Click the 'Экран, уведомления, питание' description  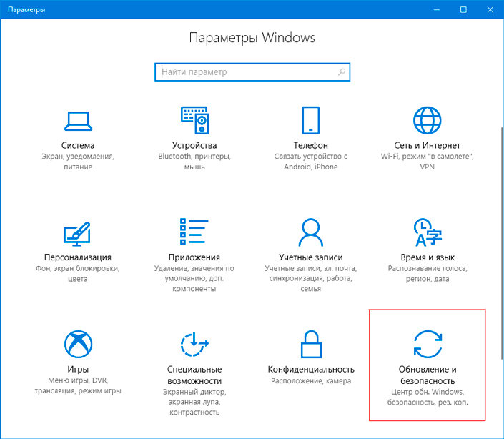[78, 162]
